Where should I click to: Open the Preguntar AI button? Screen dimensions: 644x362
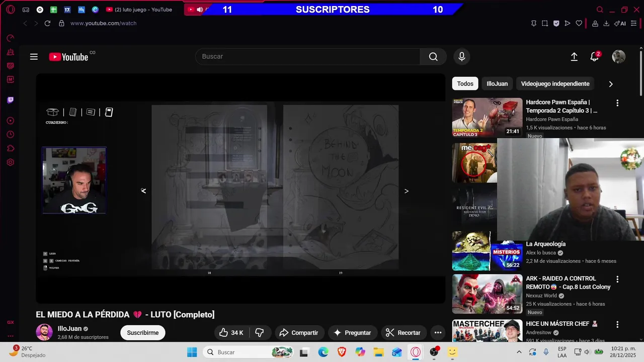352,333
